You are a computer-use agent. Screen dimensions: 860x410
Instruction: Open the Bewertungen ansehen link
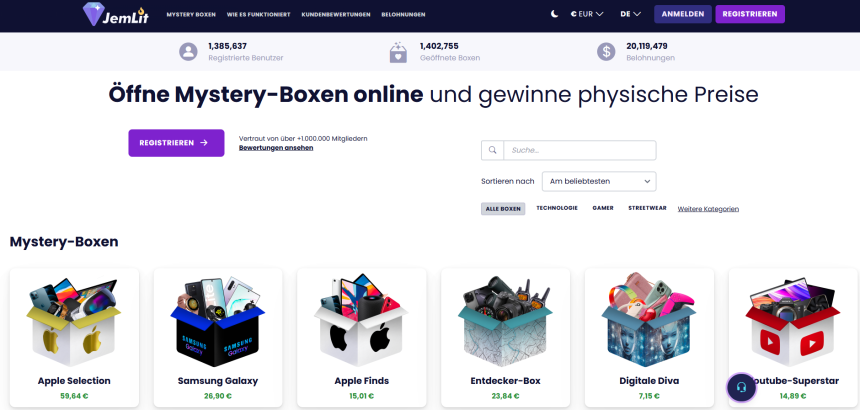[276, 148]
